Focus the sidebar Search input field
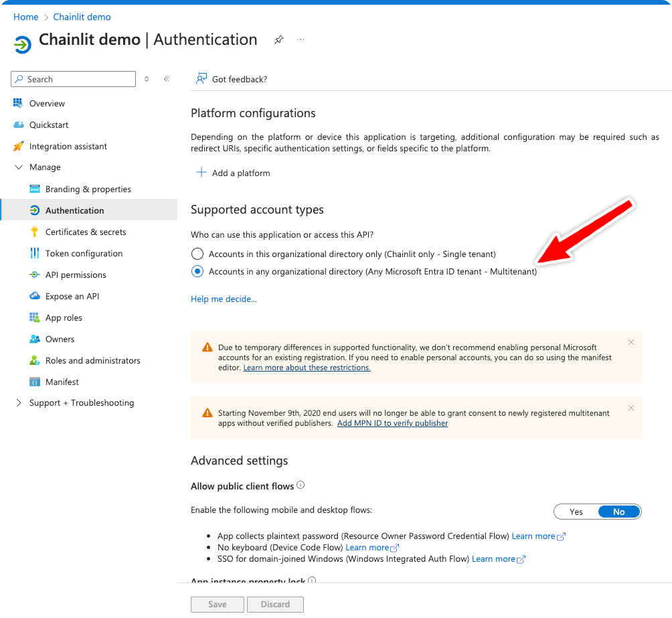 [x=73, y=79]
